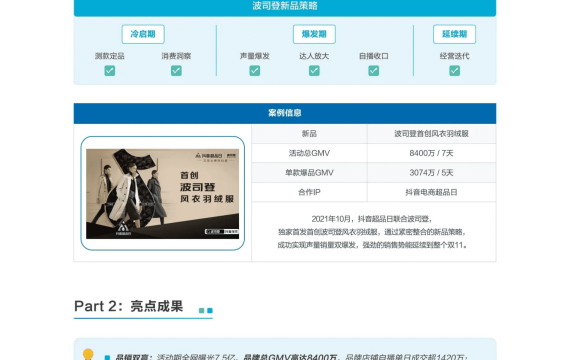This screenshot has height=360, width=570.
Task: Toggle the checkbox under 测款定品
Action: pos(110,71)
